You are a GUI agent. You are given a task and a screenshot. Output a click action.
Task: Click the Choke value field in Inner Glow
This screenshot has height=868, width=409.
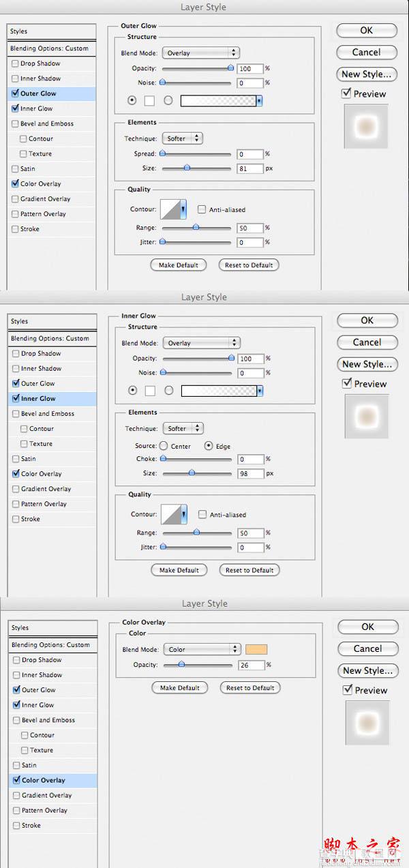point(252,459)
